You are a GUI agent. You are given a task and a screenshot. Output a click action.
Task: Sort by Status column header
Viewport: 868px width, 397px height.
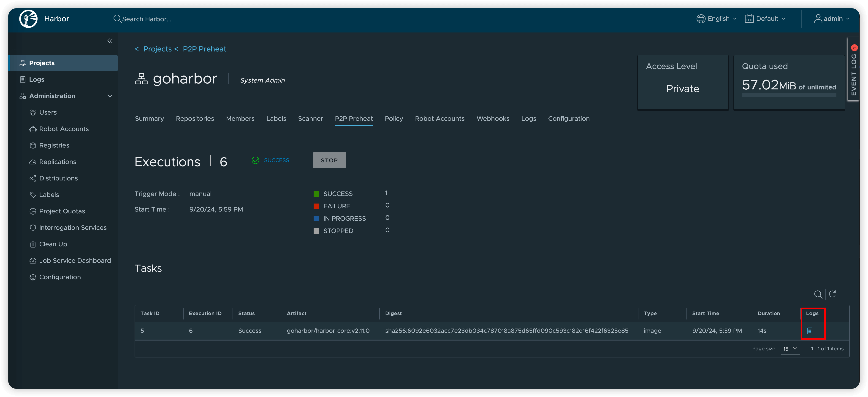pyautogui.click(x=246, y=314)
